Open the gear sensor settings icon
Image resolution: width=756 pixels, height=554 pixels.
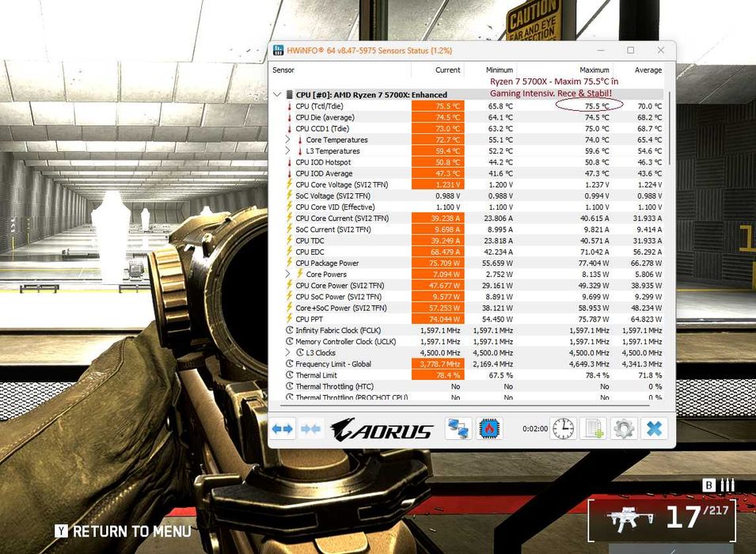tap(624, 429)
